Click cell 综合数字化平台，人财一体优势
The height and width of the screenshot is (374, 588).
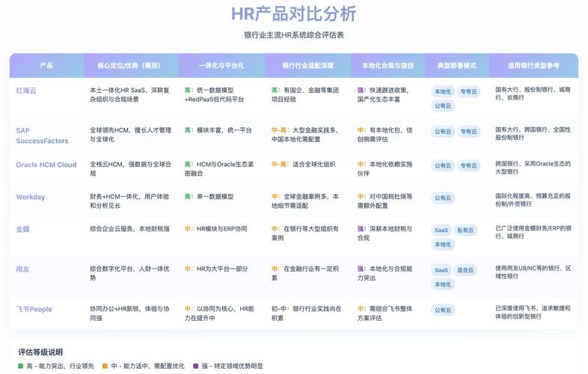click(129, 273)
